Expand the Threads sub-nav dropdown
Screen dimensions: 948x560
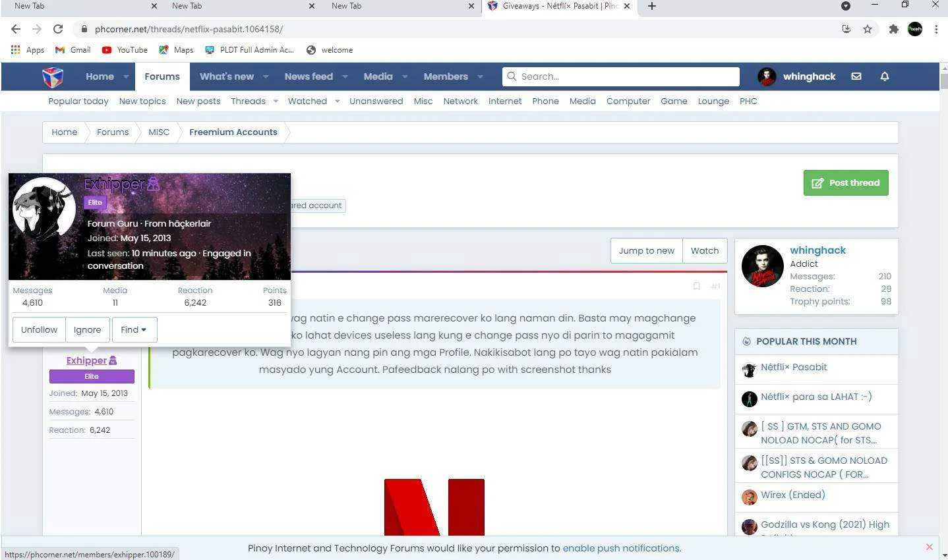point(276,101)
